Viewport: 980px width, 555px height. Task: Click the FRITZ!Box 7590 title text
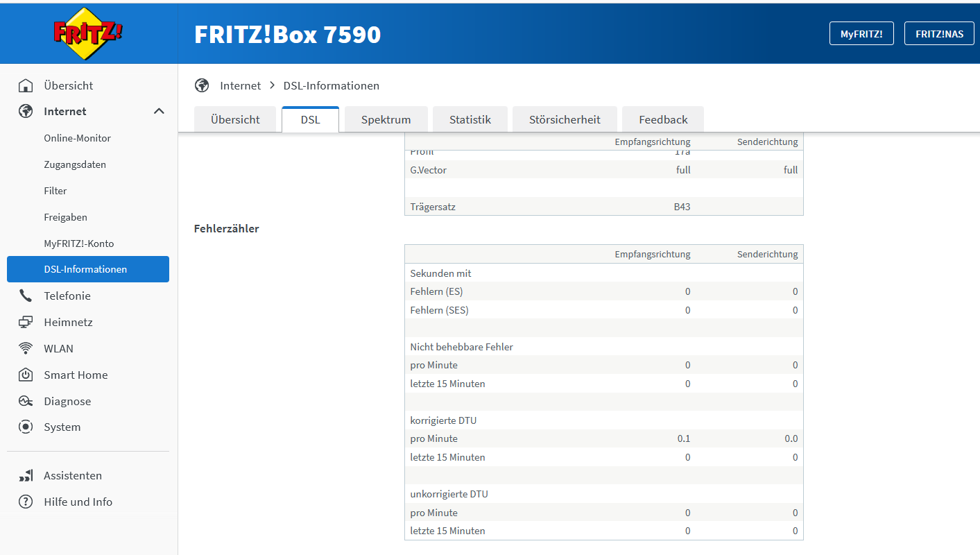287,34
